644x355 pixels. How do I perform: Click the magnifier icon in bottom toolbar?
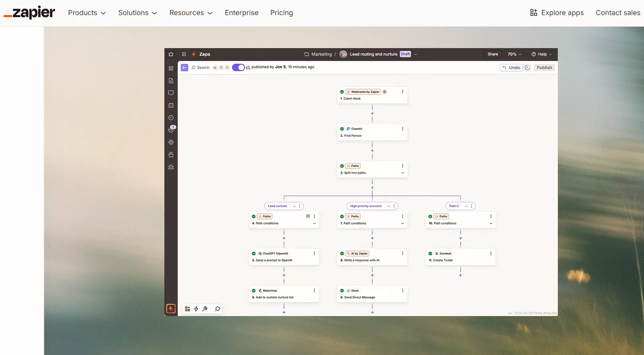coord(217,309)
